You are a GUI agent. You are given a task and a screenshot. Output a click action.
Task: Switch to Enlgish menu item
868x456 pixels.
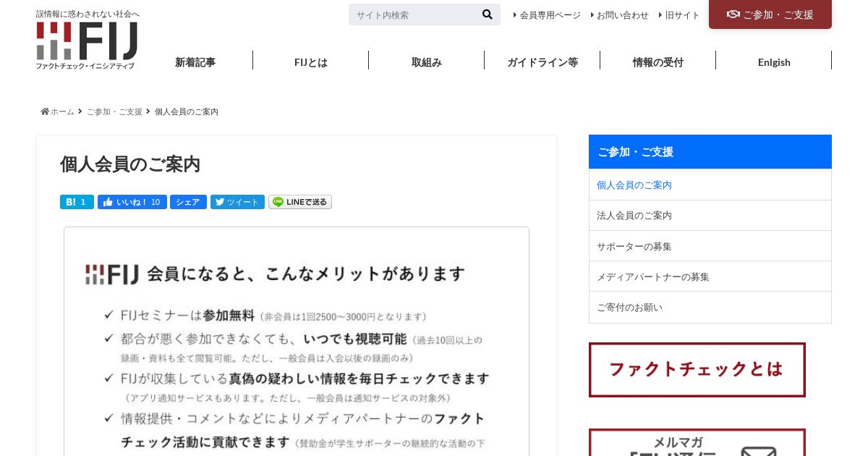[x=774, y=62]
